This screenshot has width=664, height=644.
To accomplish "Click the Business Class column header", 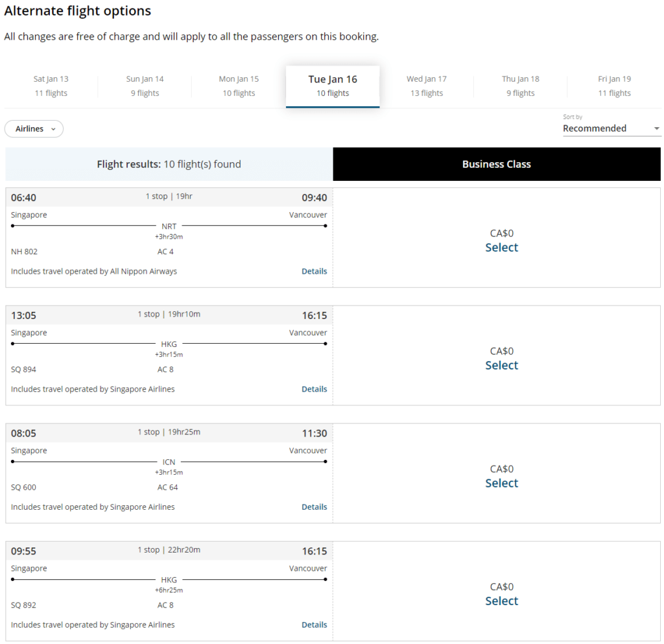I will pos(496,164).
